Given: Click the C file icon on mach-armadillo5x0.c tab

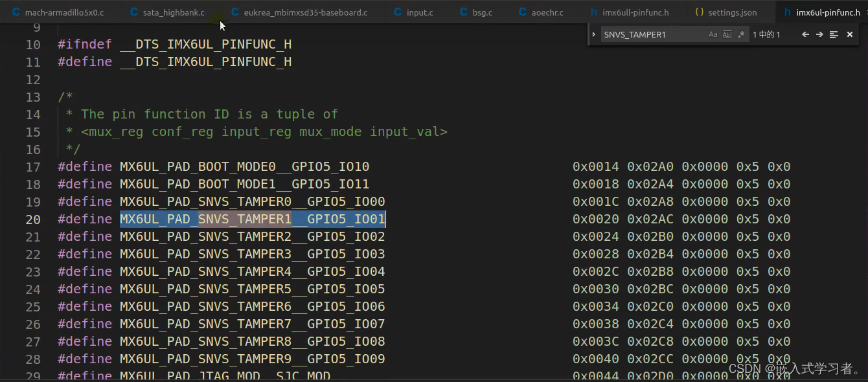Looking at the screenshot, I should (x=16, y=12).
